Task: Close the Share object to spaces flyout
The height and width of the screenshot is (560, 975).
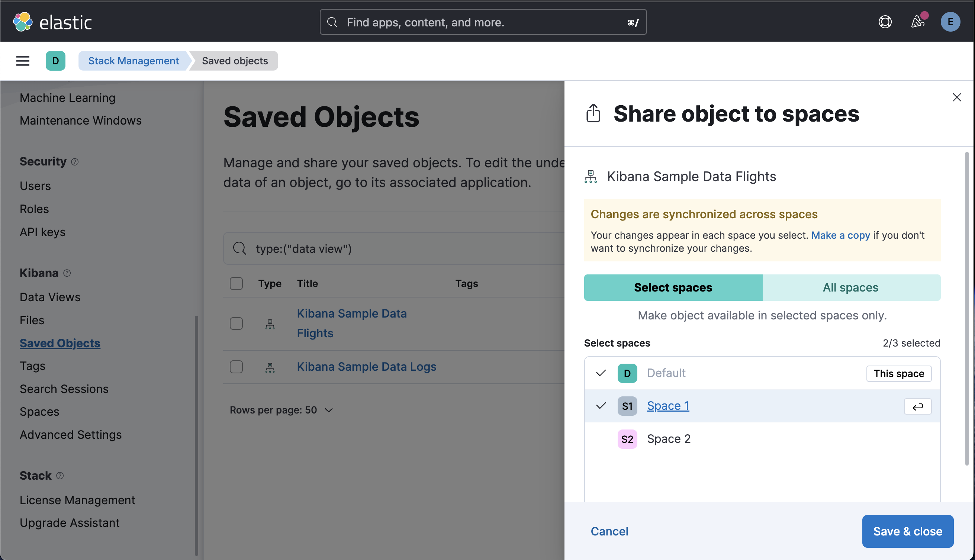Action: pos(957,97)
